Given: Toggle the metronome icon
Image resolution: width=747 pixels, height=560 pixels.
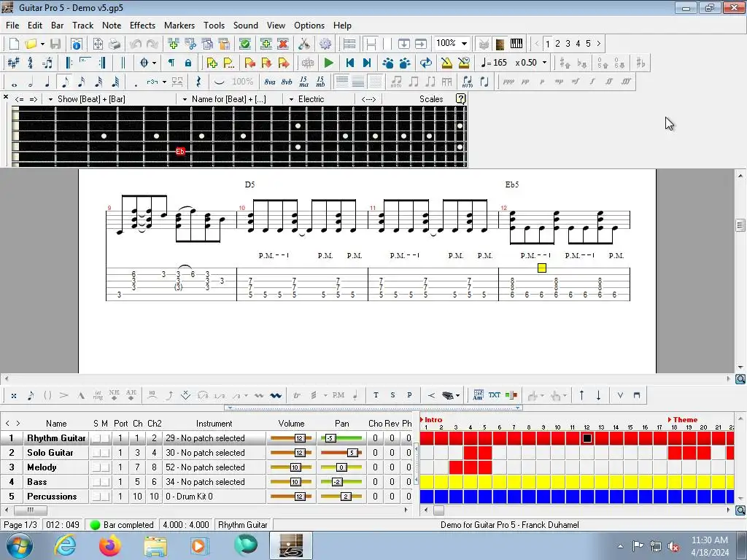Looking at the screenshot, I should [446, 63].
